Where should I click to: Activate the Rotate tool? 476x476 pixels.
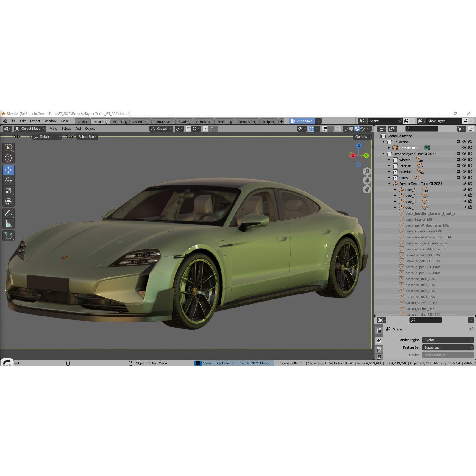pyautogui.click(x=8, y=180)
